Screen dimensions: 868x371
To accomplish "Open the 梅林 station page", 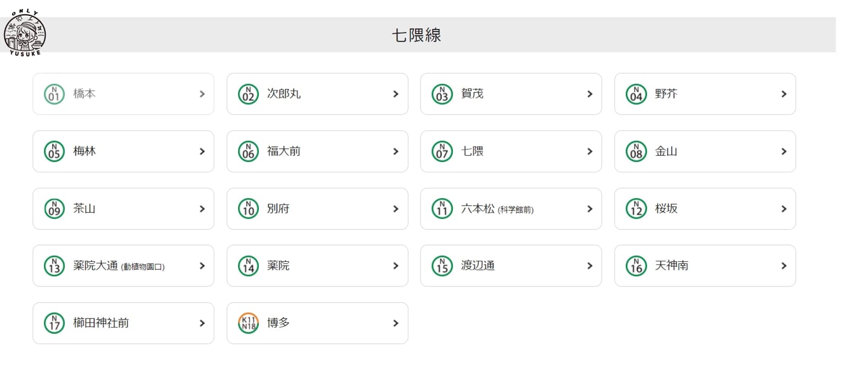I will 84,152.
